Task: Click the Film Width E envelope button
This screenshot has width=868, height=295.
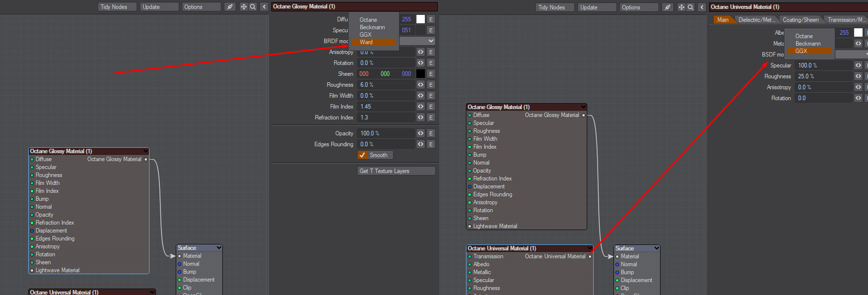Action: coord(431,96)
